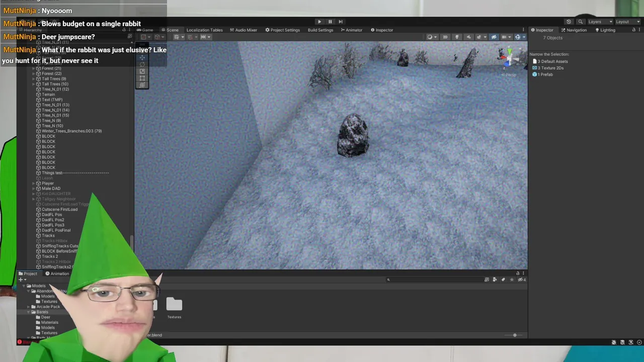This screenshot has width=644, height=362.
Task: Open the Inspector panel three-dot menu
Action: [x=639, y=30]
